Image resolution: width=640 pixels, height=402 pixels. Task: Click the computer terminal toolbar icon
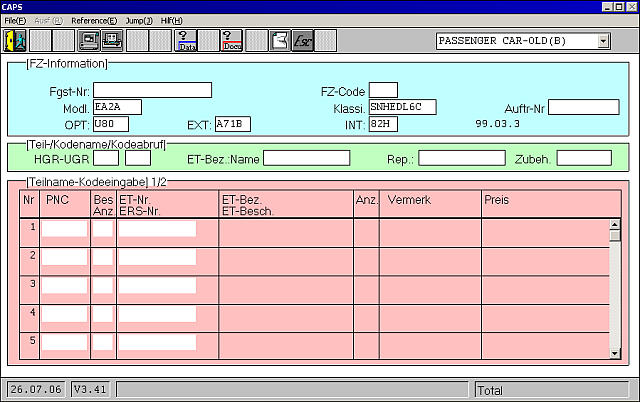tap(111, 41)
